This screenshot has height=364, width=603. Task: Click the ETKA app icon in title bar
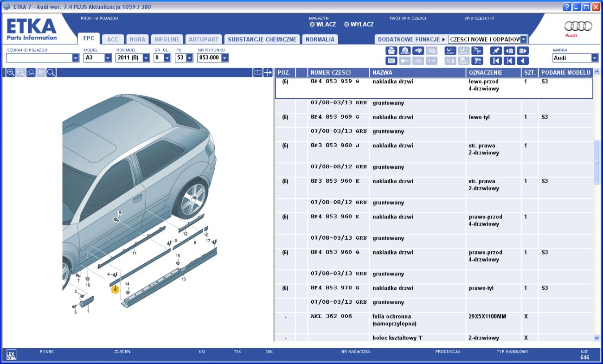(x=6, y=6)
